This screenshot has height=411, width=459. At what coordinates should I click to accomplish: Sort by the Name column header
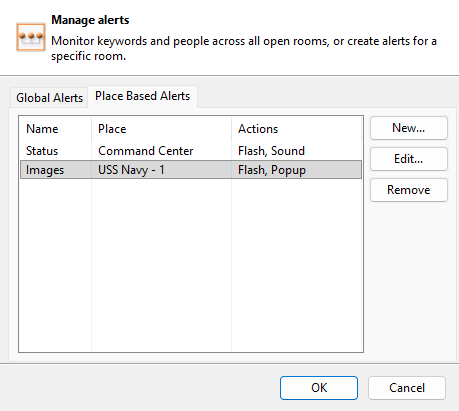coord(55,129)
